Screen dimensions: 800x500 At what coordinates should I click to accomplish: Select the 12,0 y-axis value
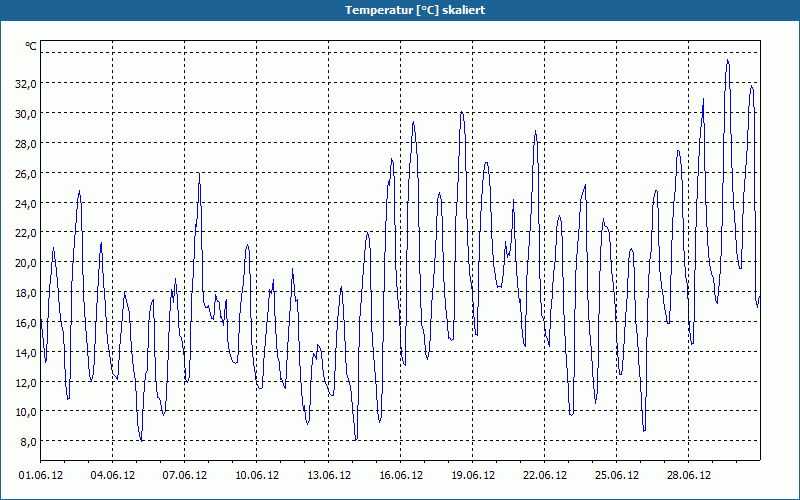[26, 383]
